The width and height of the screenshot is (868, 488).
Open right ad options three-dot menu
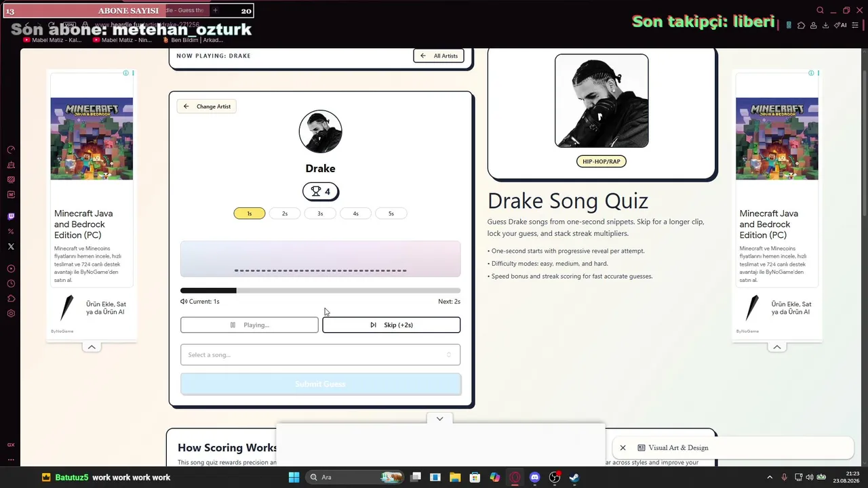818,73
